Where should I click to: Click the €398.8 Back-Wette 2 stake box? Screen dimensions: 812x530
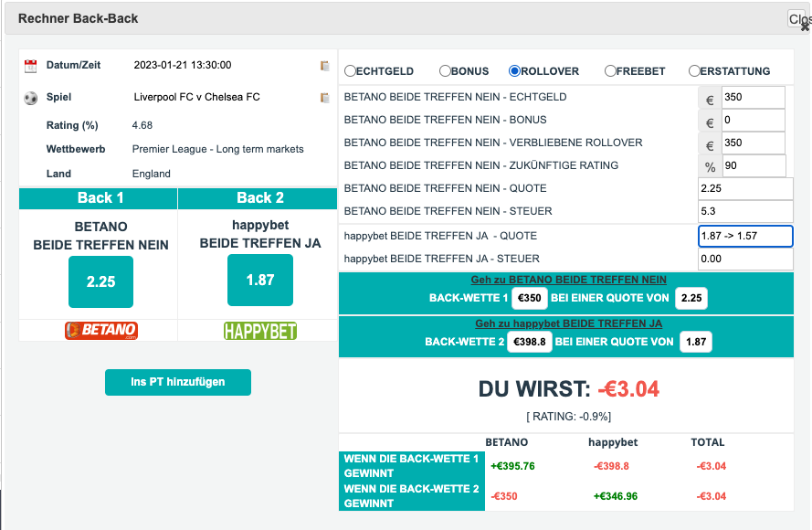pos(529,342)
